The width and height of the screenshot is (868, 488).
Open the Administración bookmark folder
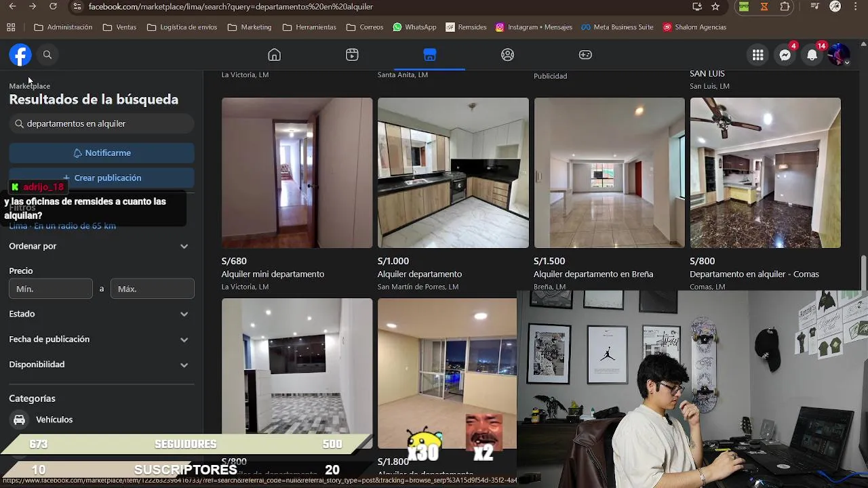click(x=63, y=27)
